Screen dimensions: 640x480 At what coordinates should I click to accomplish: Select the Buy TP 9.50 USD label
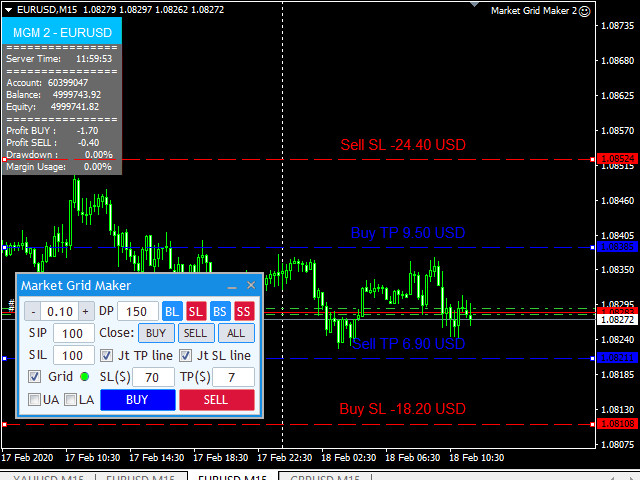pyautogui.click(x=408, y=233)
